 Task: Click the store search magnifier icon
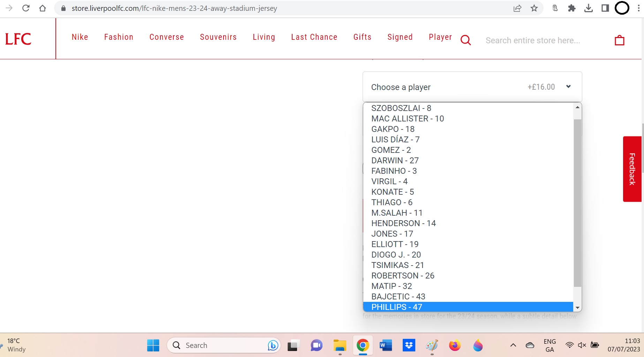(x=466, y=40)
